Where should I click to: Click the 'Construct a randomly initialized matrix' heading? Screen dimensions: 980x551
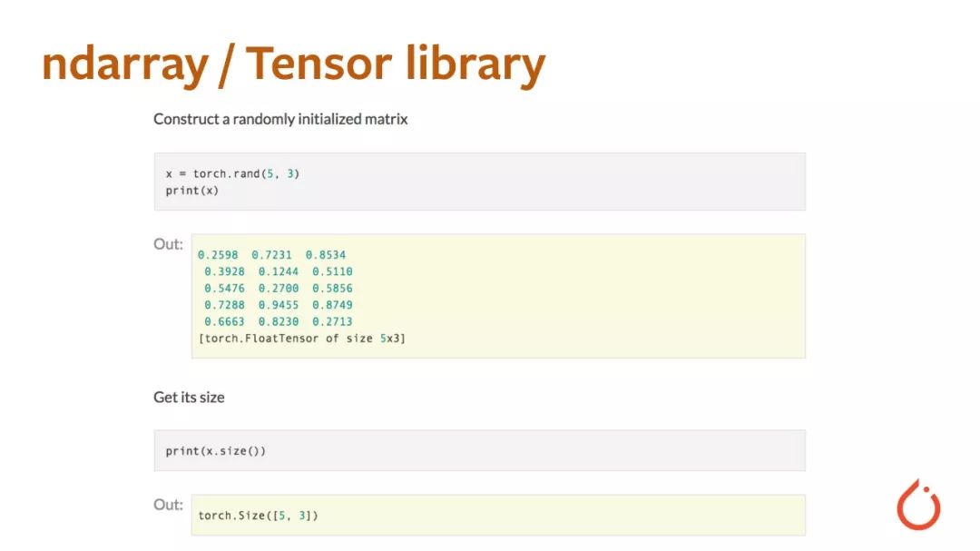pos(280,119)
